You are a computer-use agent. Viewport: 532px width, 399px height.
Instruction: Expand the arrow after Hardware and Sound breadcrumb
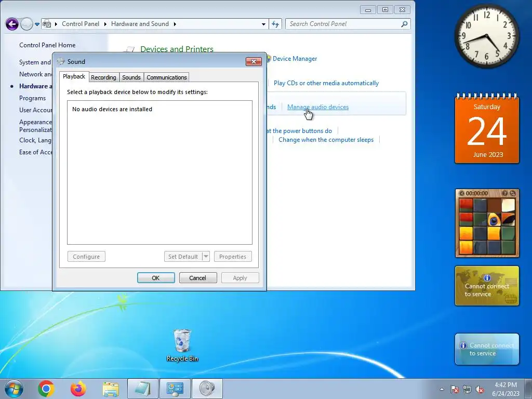pos(175,24)
